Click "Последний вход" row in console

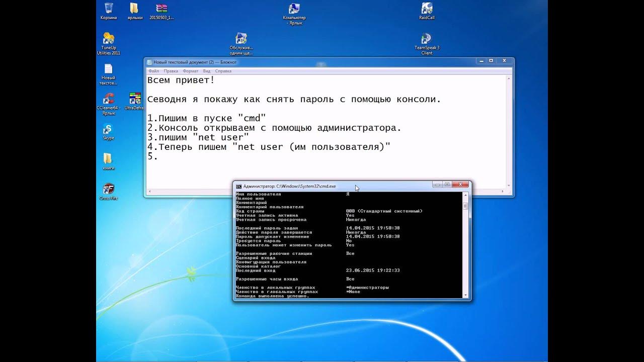click(317, 270)
